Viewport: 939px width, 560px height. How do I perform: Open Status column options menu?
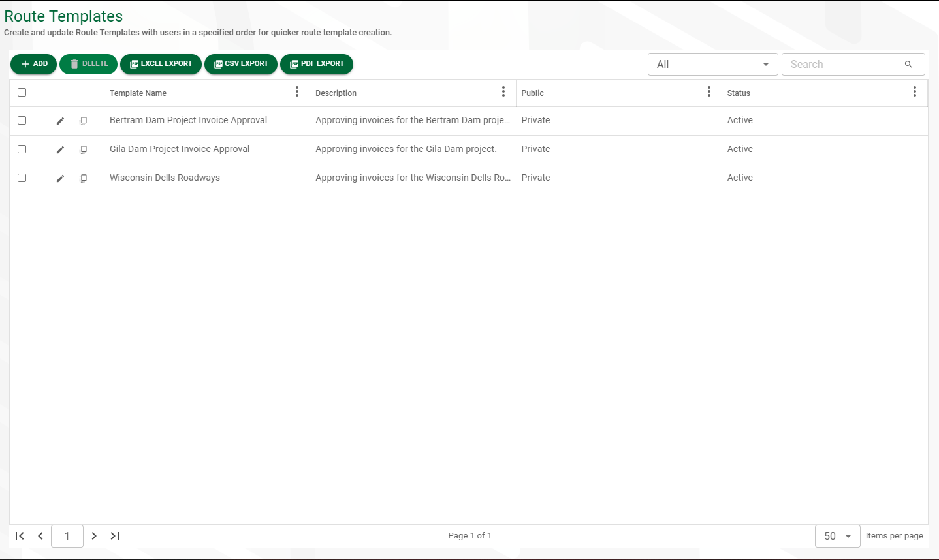pyautogui.click(x=915, y=92)
